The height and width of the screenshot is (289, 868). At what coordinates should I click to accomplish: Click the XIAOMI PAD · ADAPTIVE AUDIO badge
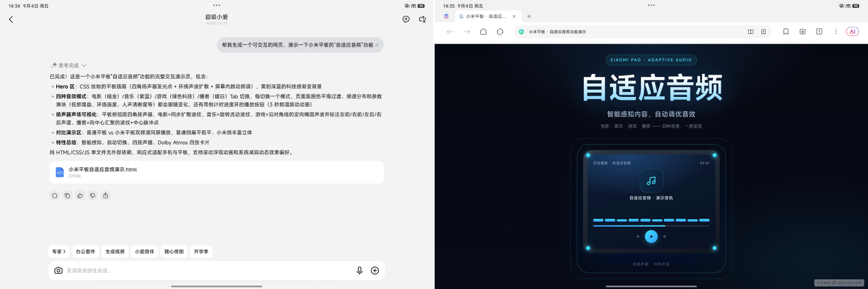[x=651, y=60]
